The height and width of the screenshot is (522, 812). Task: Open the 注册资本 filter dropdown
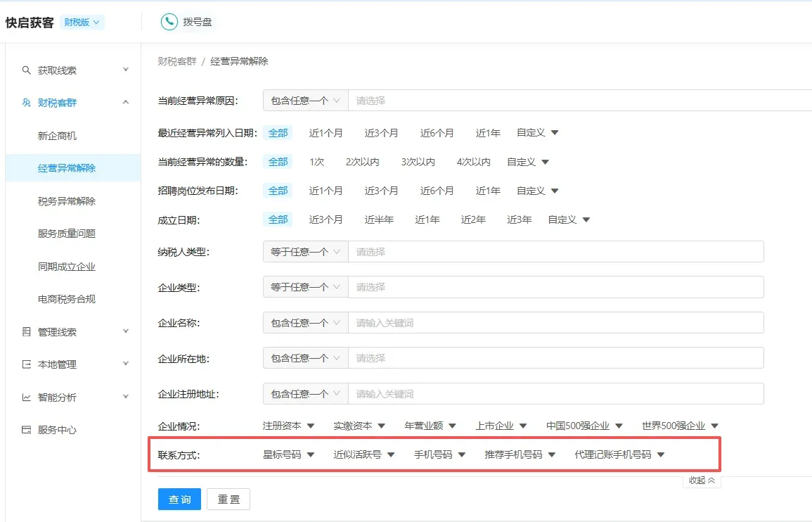click(288, 426)
